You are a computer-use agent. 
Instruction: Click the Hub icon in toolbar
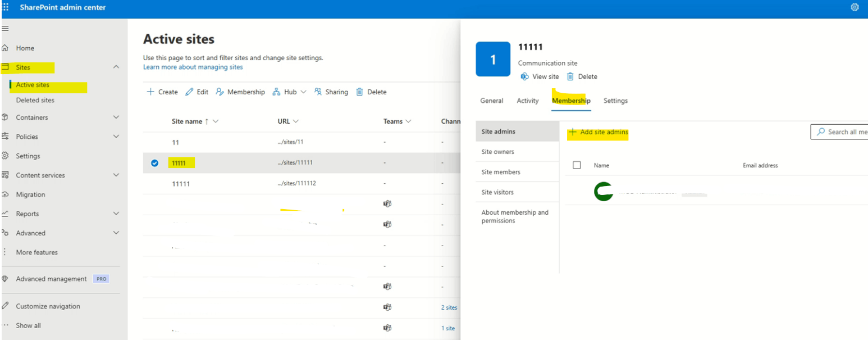click(x=276, y=92)
